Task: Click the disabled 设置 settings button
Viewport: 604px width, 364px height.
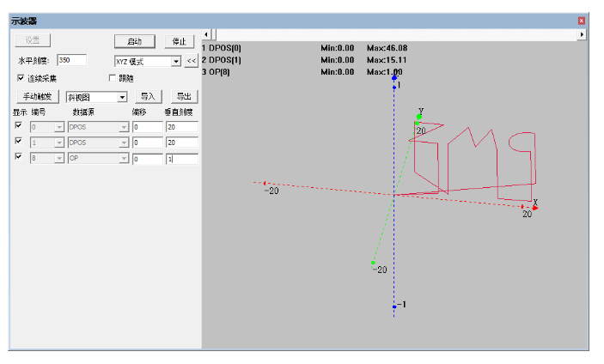Action: pyautogui.click(x=33, y=40)
